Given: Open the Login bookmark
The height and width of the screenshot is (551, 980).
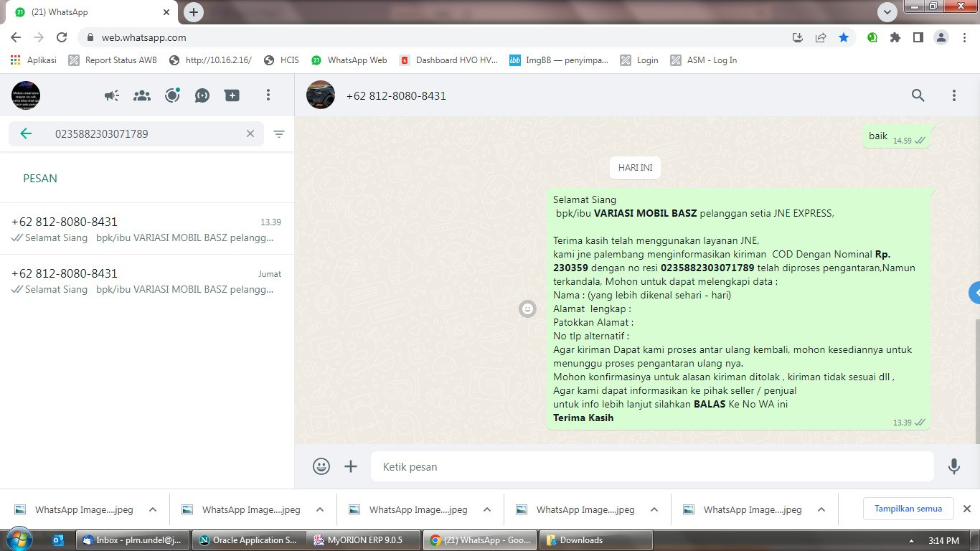Looking at the screenshot, I should coord(639,60).
